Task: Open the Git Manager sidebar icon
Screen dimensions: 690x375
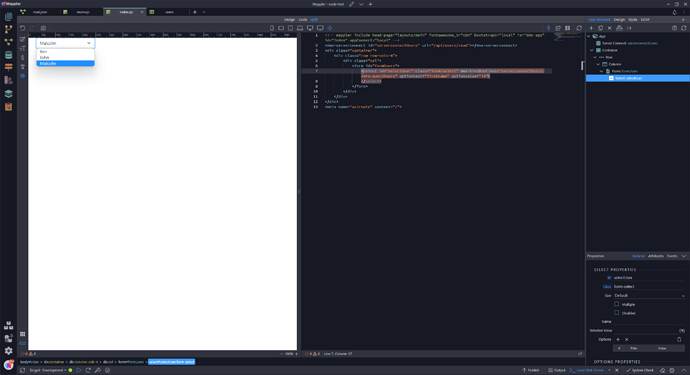Action: tap(8, 29)
